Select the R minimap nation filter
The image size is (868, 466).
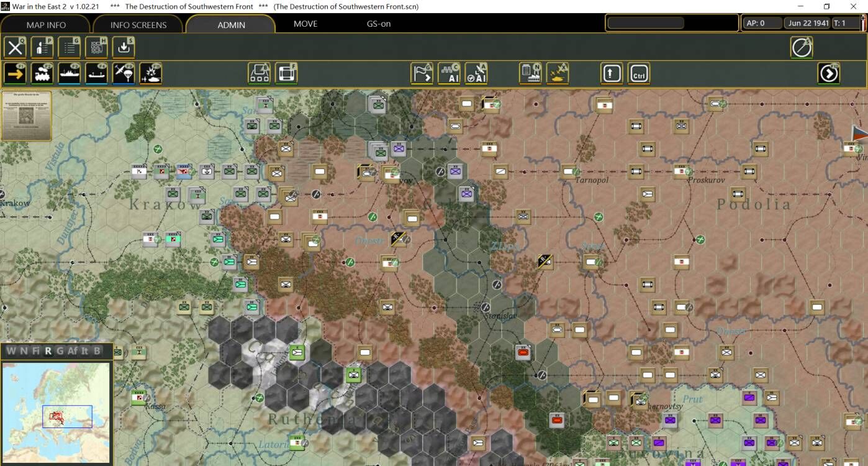tap(48, 350)
